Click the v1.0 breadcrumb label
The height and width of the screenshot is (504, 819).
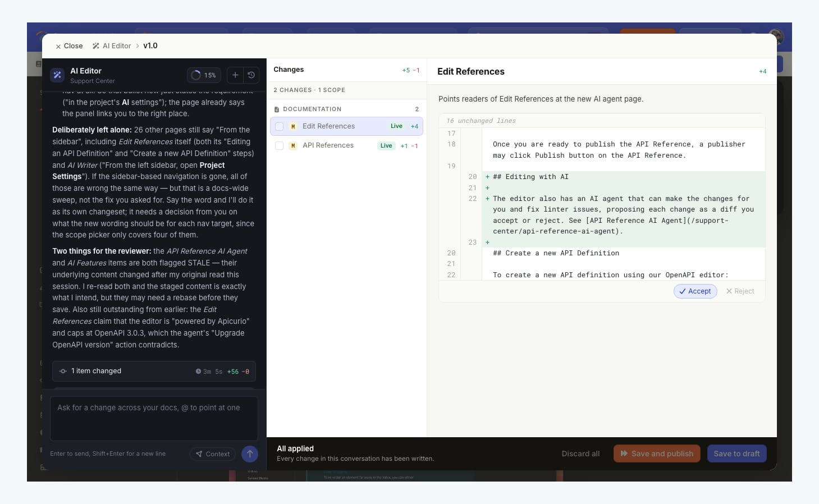tap(150, 46)
